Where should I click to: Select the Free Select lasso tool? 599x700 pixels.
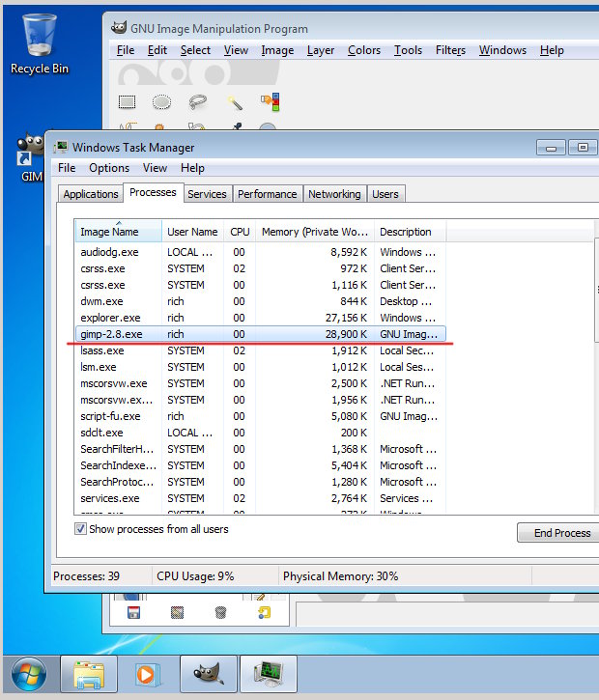197,101
